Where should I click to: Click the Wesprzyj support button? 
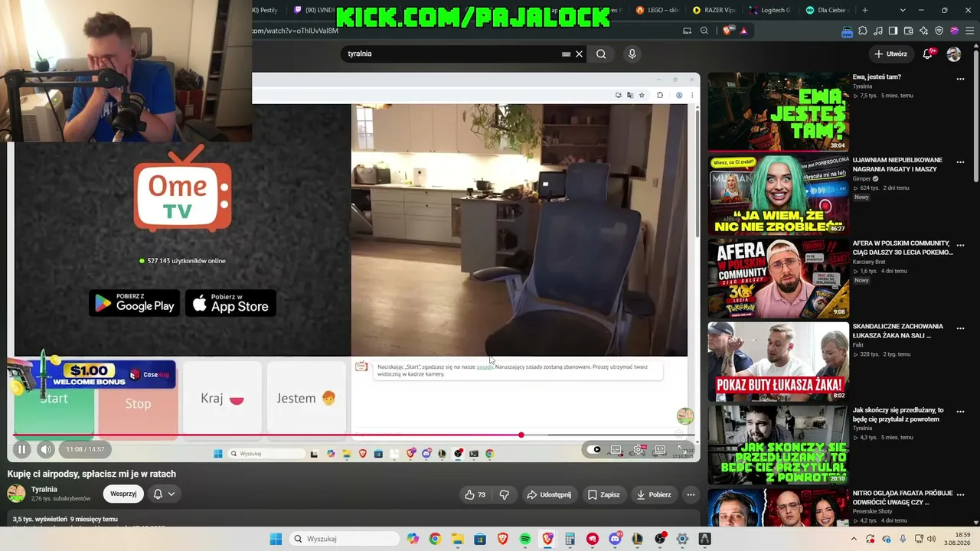tap(123, 494)
